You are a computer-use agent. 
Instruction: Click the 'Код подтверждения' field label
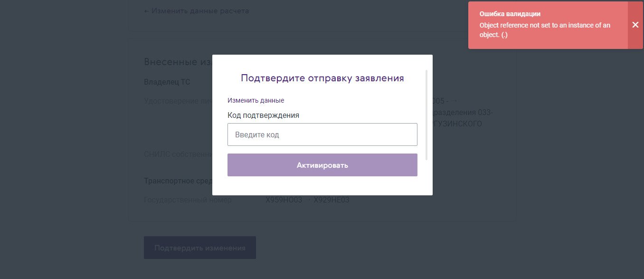point(263,115)
